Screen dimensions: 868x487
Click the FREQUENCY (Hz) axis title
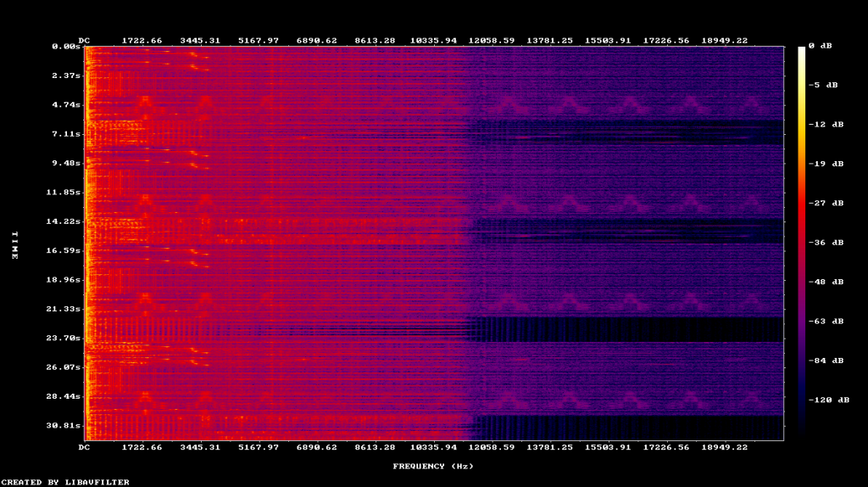(x=433, y=467)
